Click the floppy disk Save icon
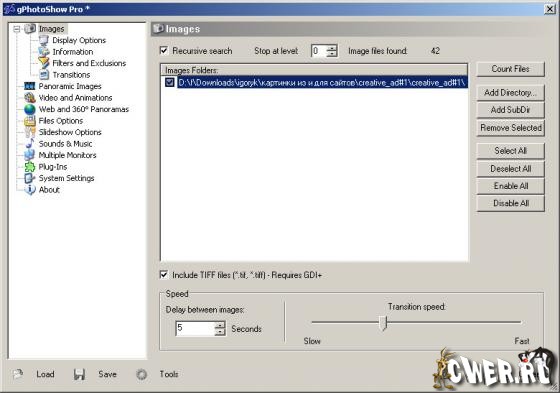Screen dimensions: 560x393 point(79,374)
